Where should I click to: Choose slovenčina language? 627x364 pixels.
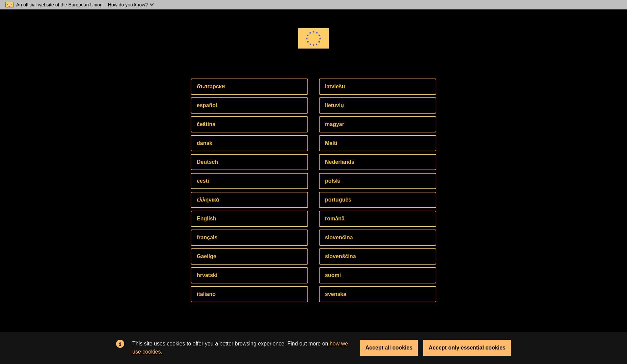378,238
